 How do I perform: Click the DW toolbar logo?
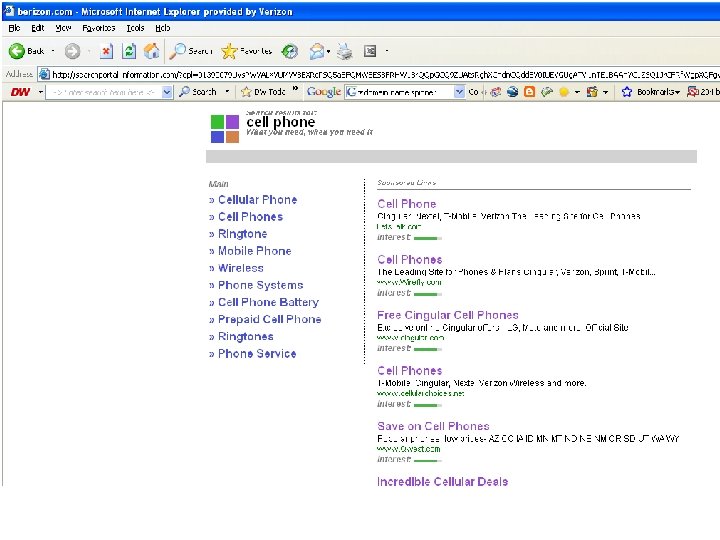[x=20, y=92]
